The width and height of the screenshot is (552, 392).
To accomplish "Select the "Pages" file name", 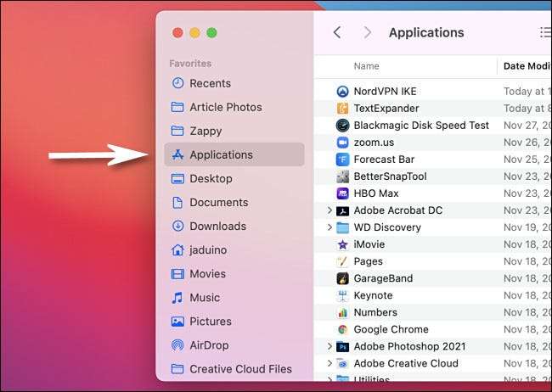I will tap(368, 261).
